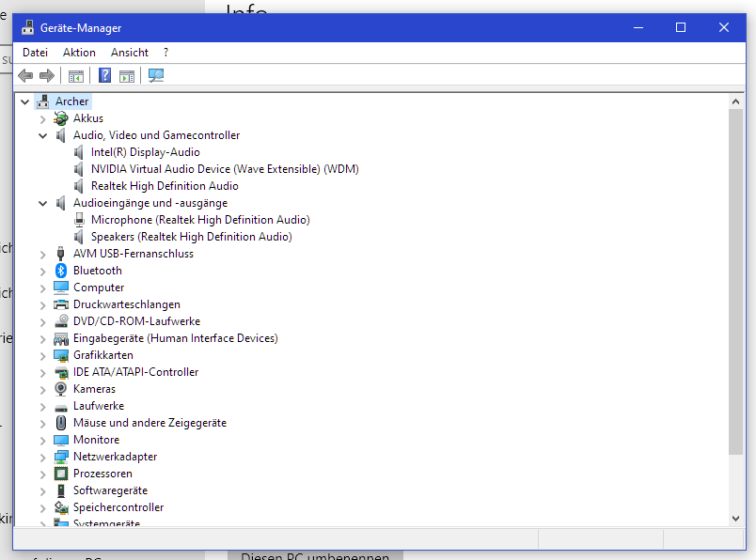Select Speakers (Realtek High Definition Audio)
The height and width of the screenshot is (560, 756).
(192, 237)
